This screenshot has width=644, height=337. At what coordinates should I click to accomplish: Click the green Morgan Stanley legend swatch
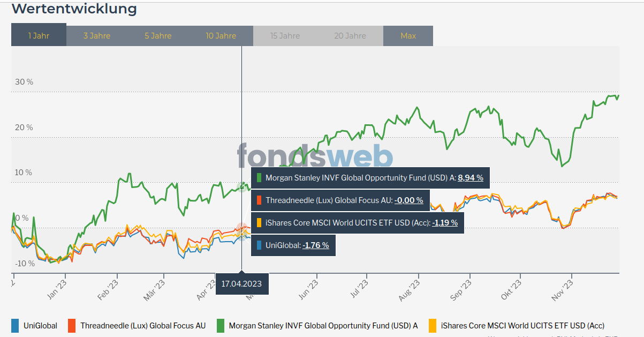(221, 325)
